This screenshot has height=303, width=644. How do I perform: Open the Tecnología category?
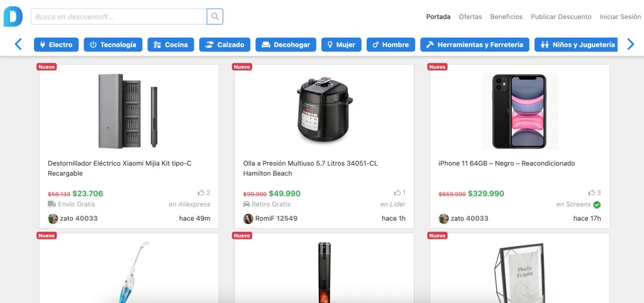click(x=113, y=45)
